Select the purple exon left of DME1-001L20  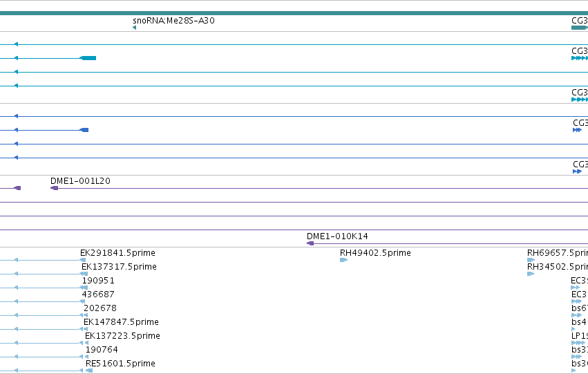tap(17, 188)
